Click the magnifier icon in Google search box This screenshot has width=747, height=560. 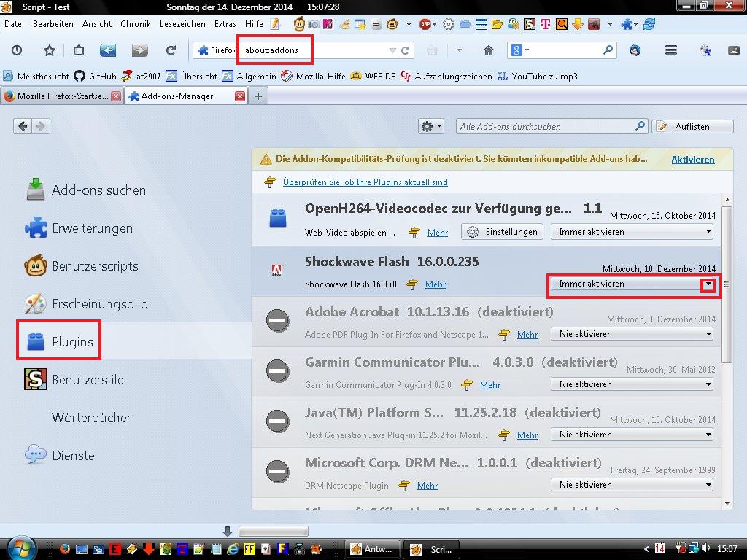pos(608,50)
